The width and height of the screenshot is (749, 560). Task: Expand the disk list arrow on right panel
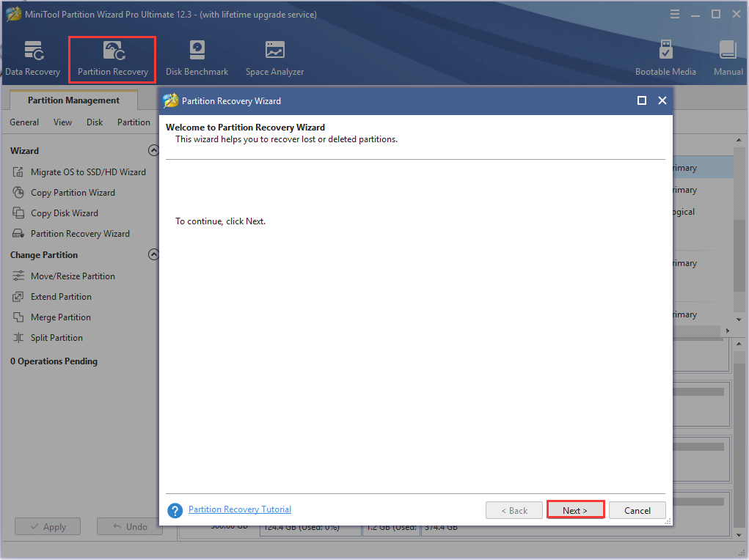click(x=727, y=331)
